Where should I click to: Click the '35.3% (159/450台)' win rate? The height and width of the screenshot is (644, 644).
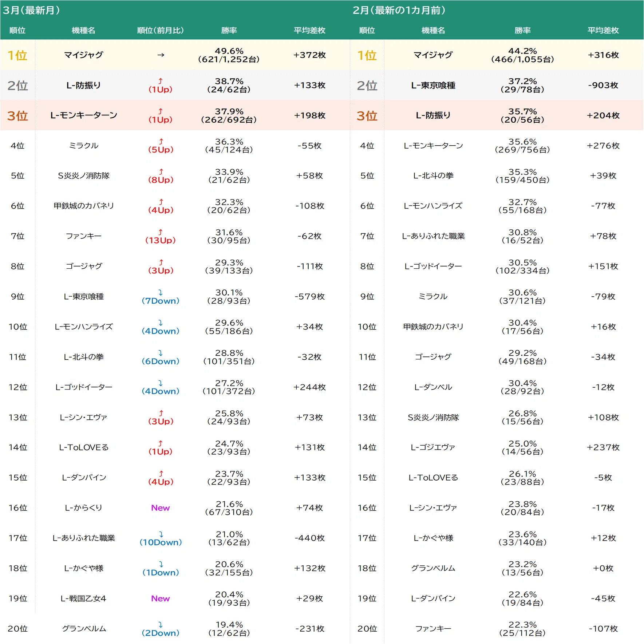[522, 176]
